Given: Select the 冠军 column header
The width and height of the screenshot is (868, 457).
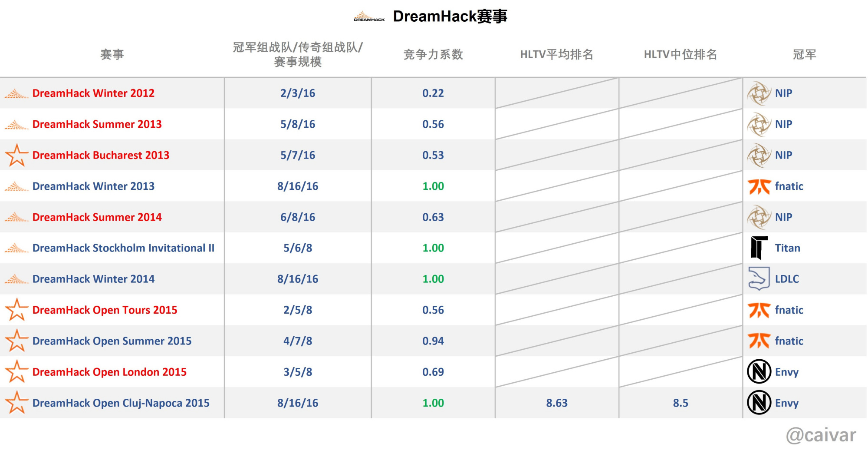Looking at the screenshot, I should click(x=805, y=54).
